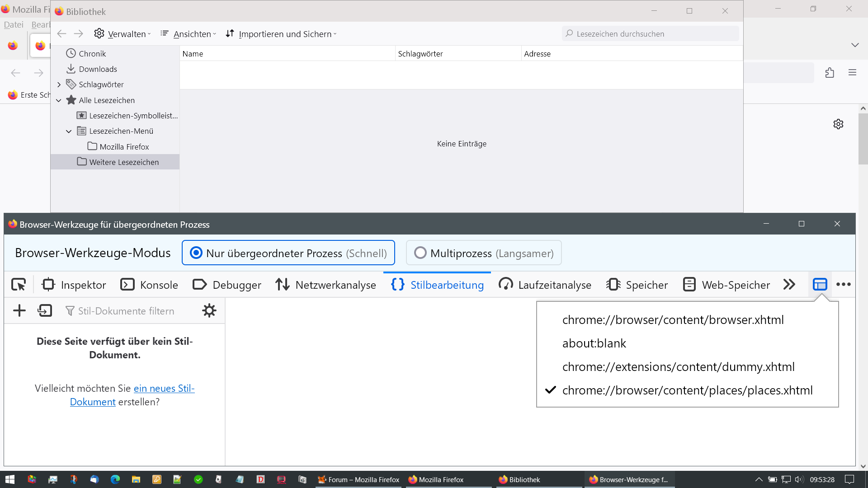Choose chrome://browser/content/browser.xhtml frame entry
The width and height of the screenshot is (868, 488).
(x=673, y=320)
